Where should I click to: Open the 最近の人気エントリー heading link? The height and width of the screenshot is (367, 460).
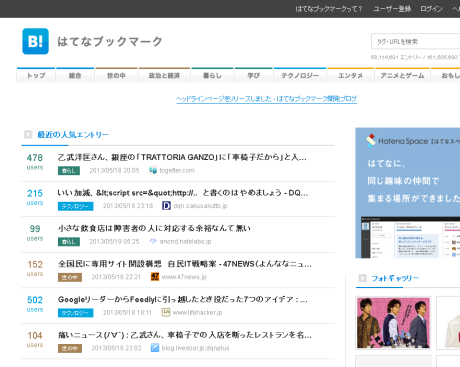pos(73,135)
